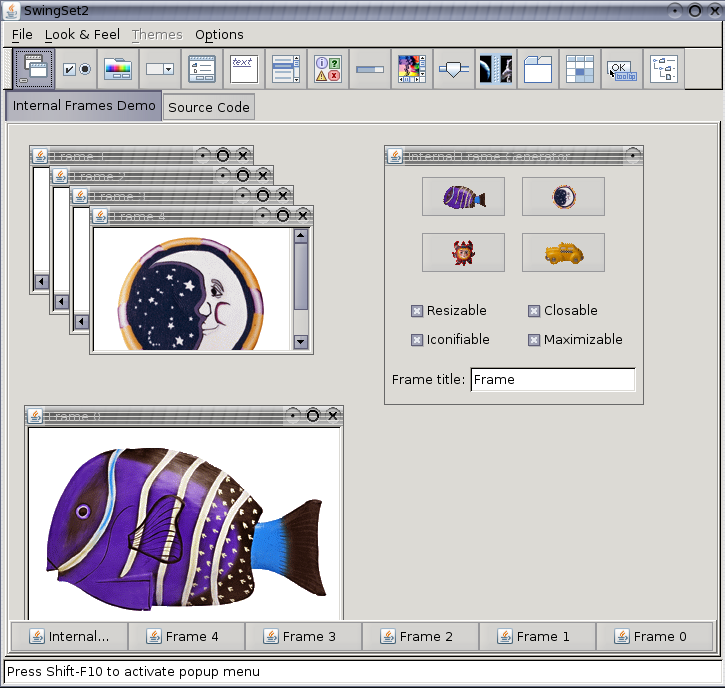
Task: Open the Look & Feel menu
Action: click(82, 34)
